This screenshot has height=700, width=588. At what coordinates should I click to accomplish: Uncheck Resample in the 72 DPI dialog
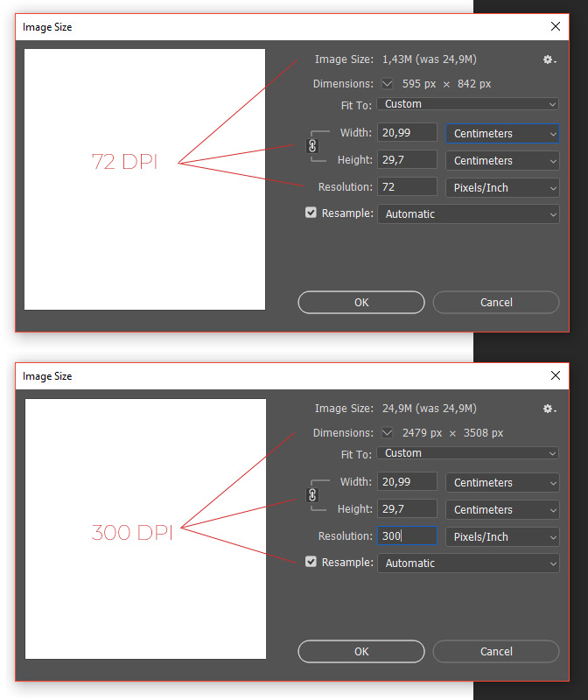pos(311,213)
